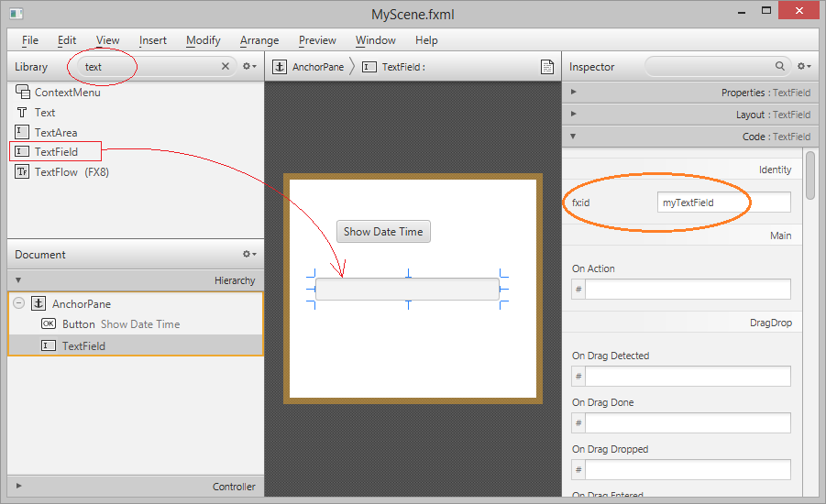826x504 pixels.
Task: Open the Modify menu
Action: [x=204, y=40]
